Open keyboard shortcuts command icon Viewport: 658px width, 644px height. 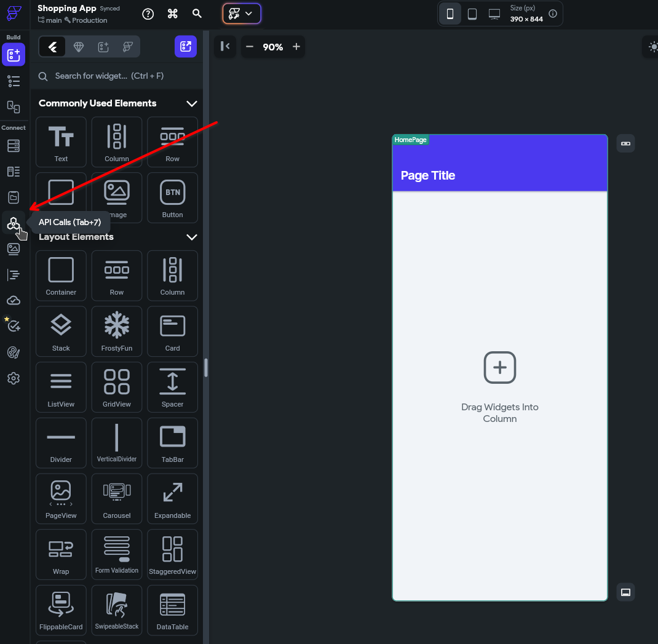click(x=172, y=14)
